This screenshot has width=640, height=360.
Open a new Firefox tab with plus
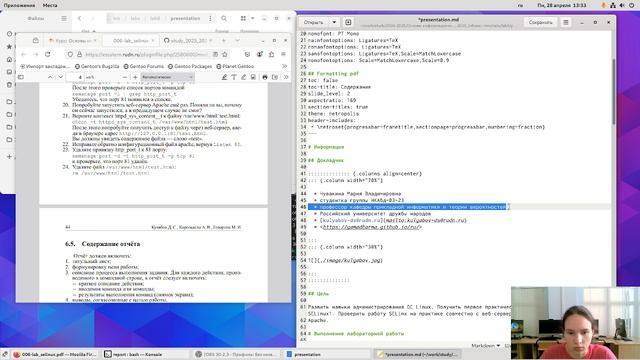pos(224,40)
